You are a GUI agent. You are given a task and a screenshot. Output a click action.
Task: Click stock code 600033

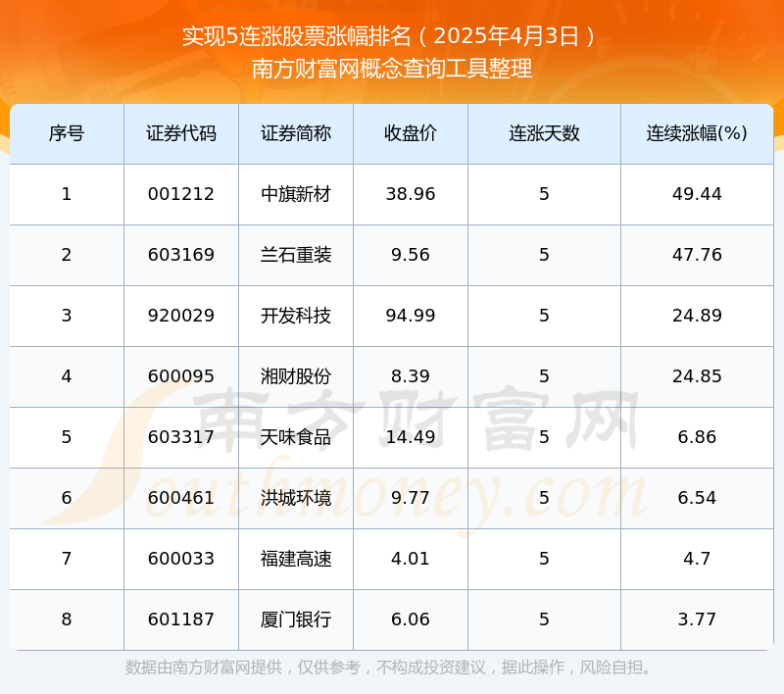pos(181,559)
